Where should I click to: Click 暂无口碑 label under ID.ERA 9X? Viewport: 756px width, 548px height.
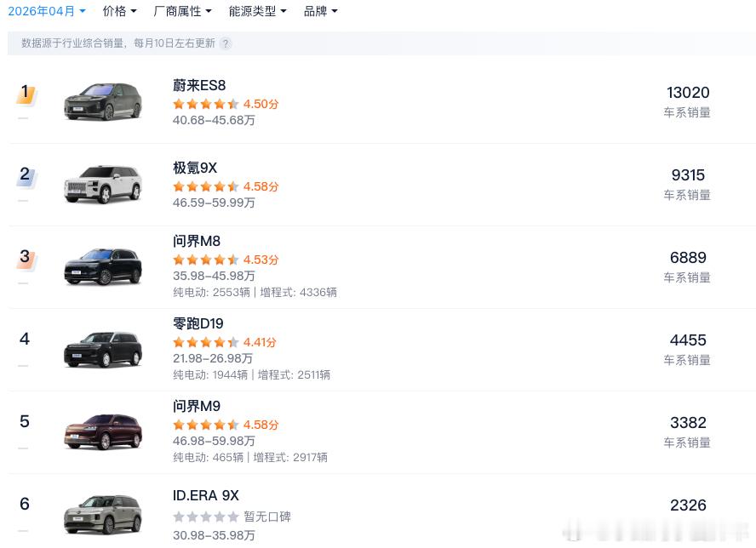[x=267, y=517]
